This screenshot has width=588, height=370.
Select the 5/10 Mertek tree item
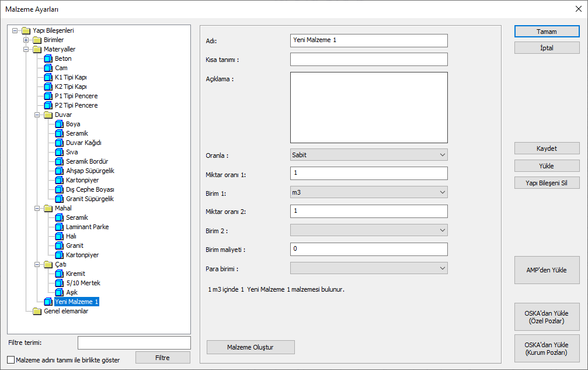pyautogui.click(x=82, y=283)
